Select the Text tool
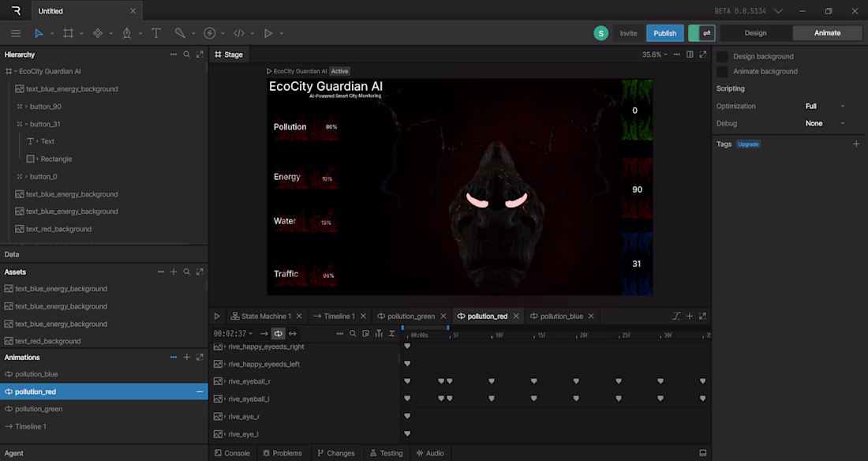The width and height of the screenshot is (868, 461). tap(156, 33)
